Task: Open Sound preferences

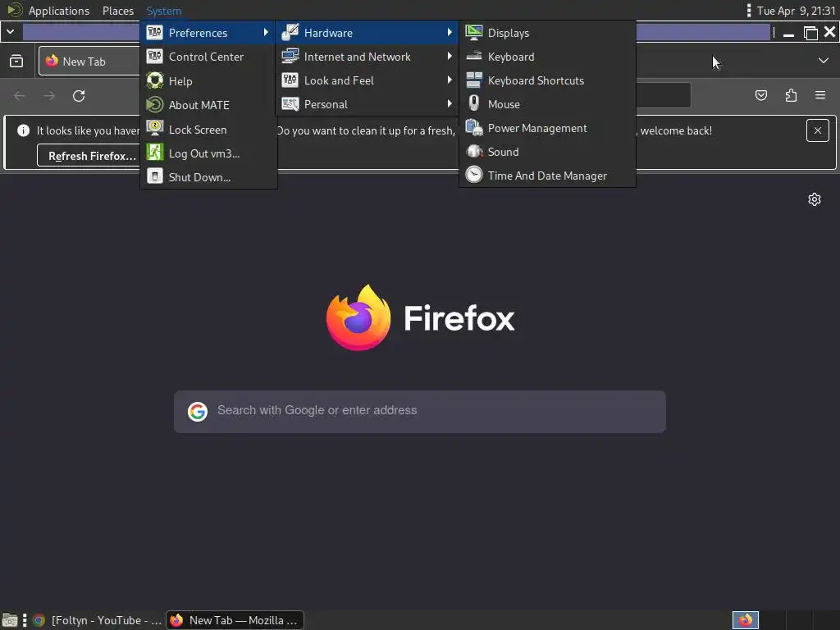Action: (547, 152)
